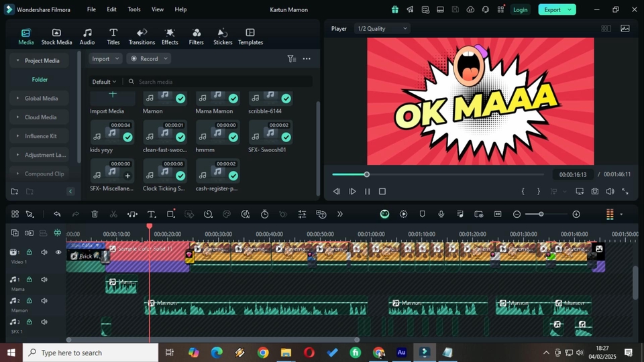Click the Export button

(552, 9)
